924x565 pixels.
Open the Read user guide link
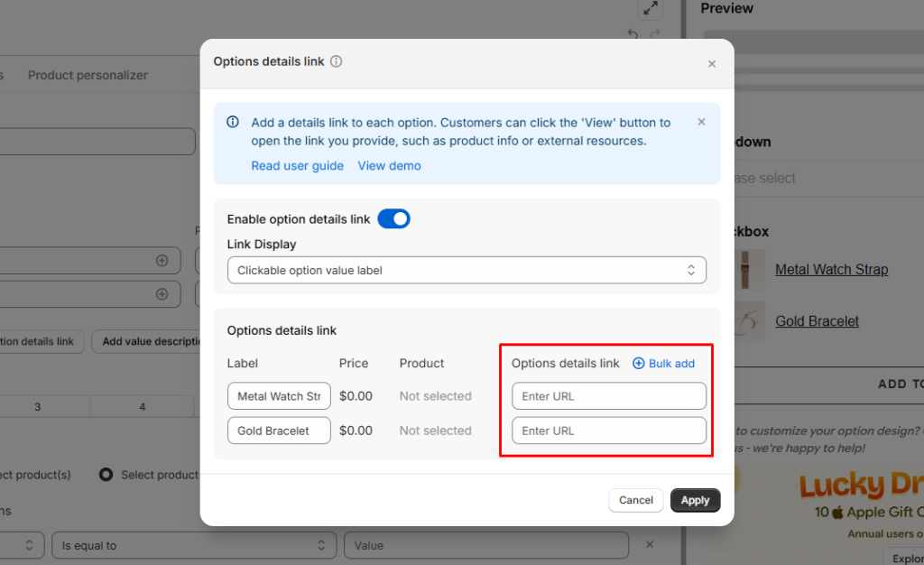click(x=297, y=166)
